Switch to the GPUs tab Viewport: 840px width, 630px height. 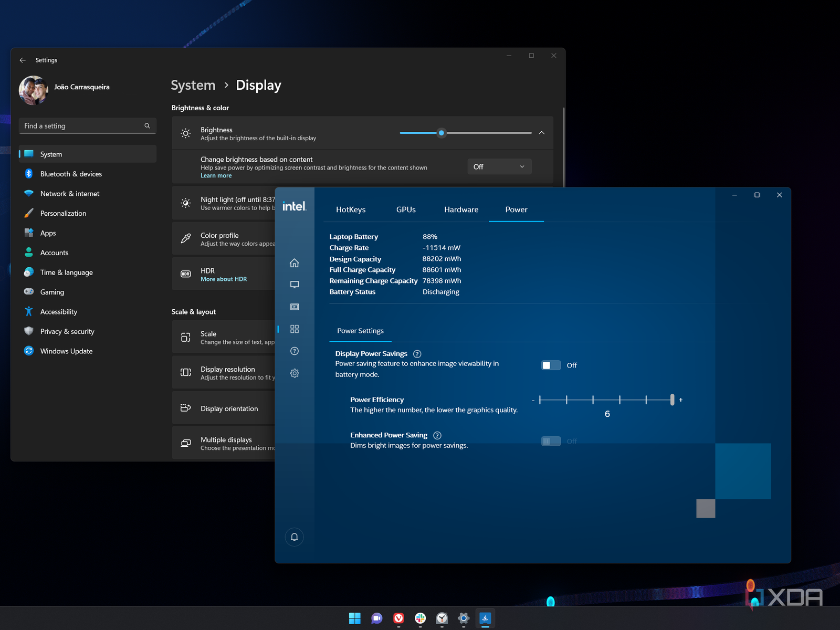pos(406,209)
